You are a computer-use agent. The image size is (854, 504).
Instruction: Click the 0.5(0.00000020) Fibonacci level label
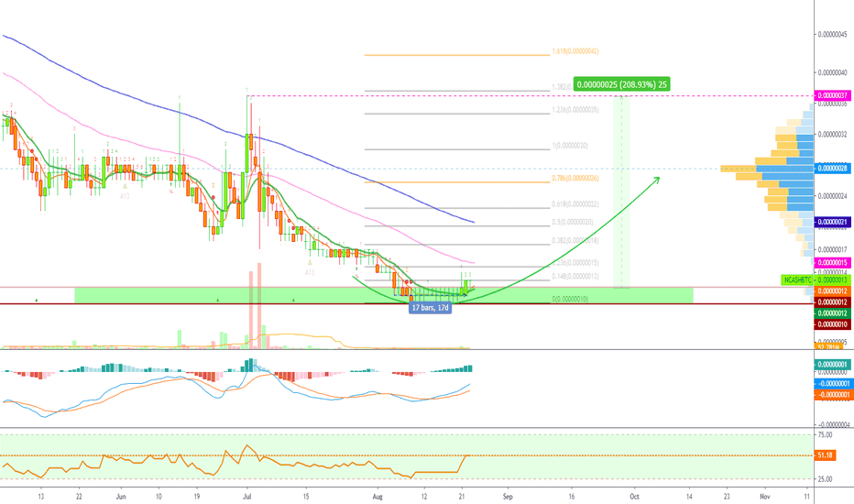pos(573,222)
